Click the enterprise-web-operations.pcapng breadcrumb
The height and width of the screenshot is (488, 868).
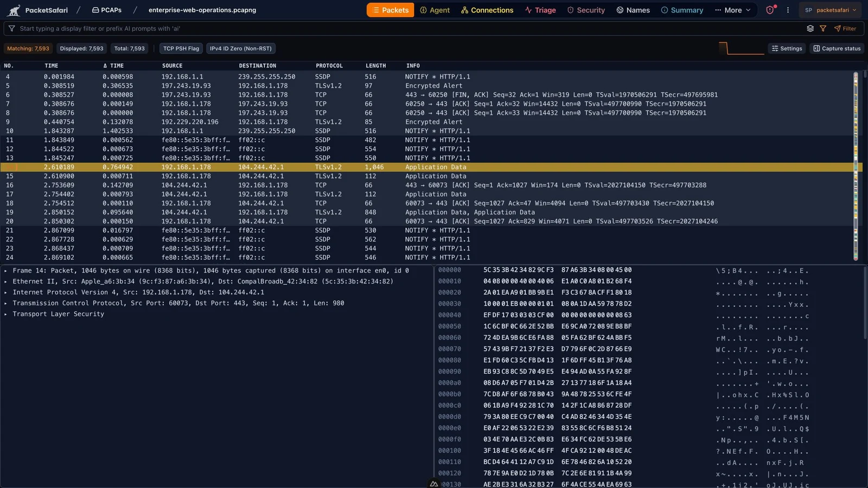[202, 10]
